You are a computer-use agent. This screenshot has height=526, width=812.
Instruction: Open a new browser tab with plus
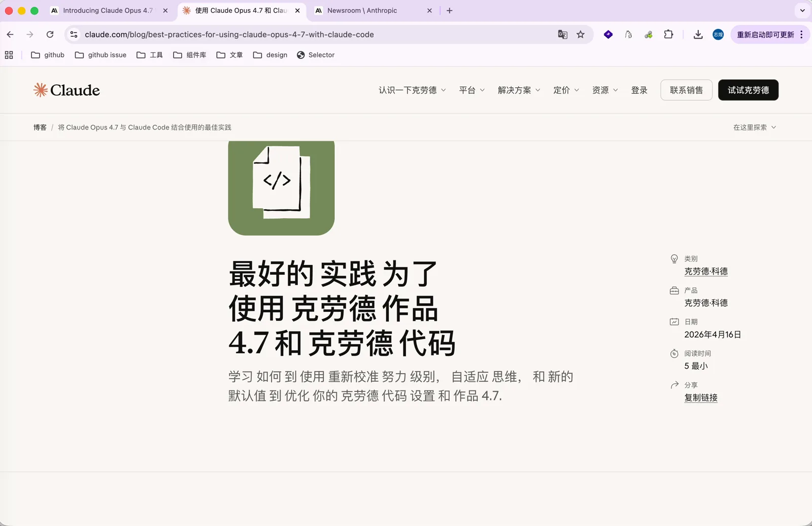pyautogui.click(x=449, y=11)
